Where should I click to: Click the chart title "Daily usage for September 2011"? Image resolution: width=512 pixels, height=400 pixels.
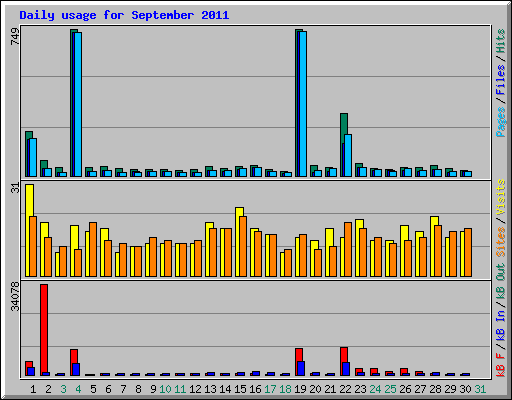tap(124, 15)
